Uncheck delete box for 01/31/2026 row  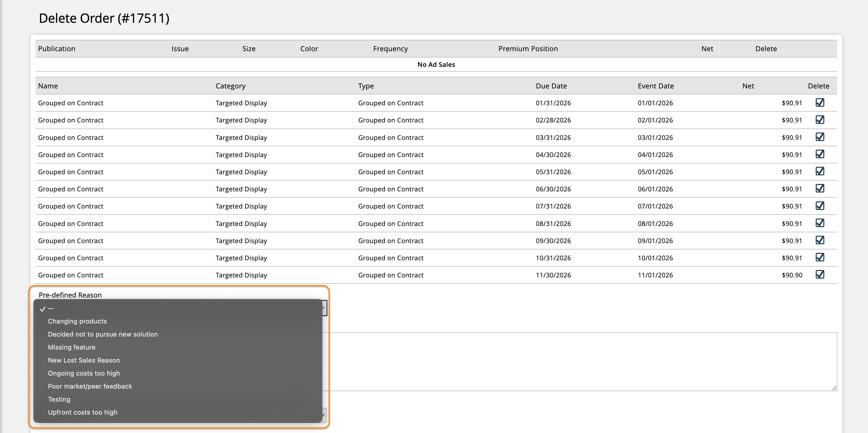click(819, 103)
